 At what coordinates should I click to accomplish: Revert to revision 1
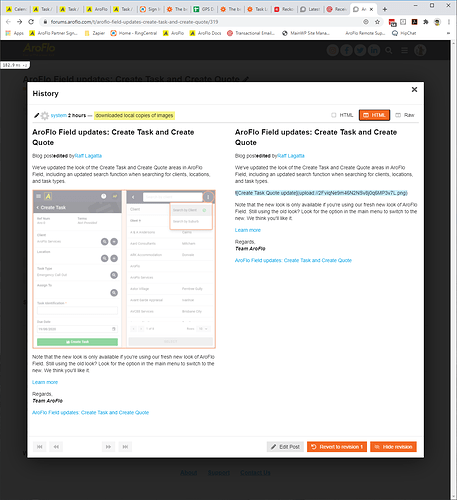337,447
